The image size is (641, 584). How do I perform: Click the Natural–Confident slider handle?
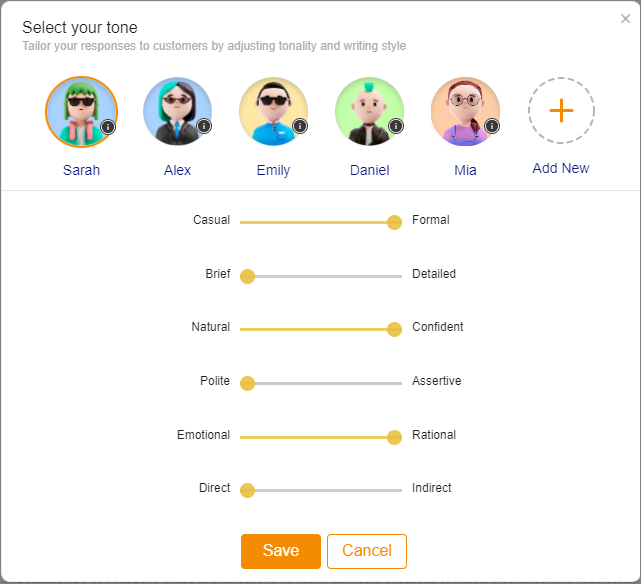pos(394,329)
